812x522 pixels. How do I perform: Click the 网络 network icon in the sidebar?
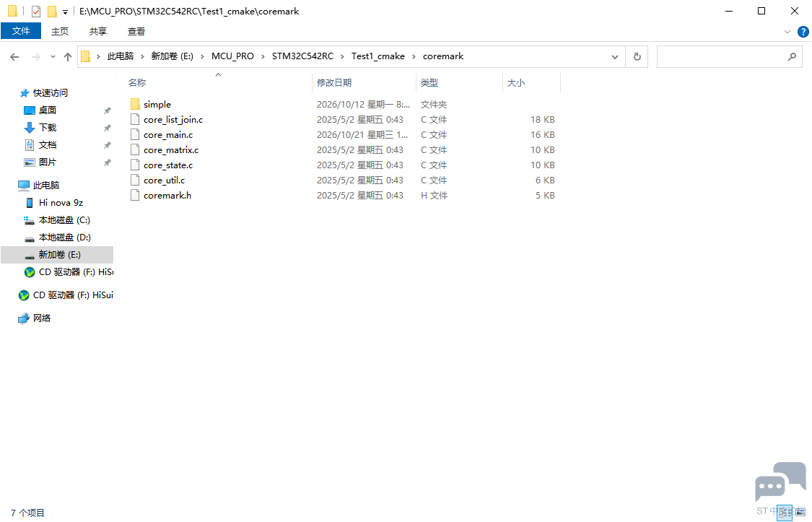click(x=24, y=318)
